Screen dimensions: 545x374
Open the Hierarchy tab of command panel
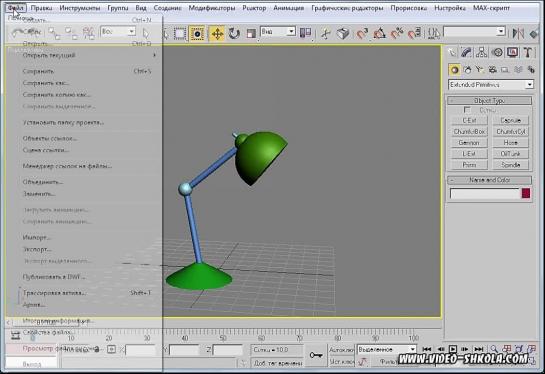click(x=481, y=52)
